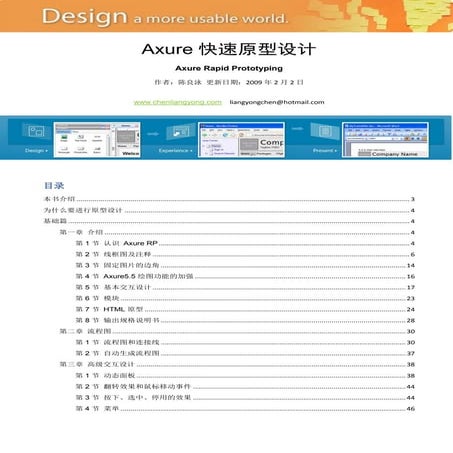Open contents entry 本书介绍
The image size is (453, 453).
pos(229,199)
